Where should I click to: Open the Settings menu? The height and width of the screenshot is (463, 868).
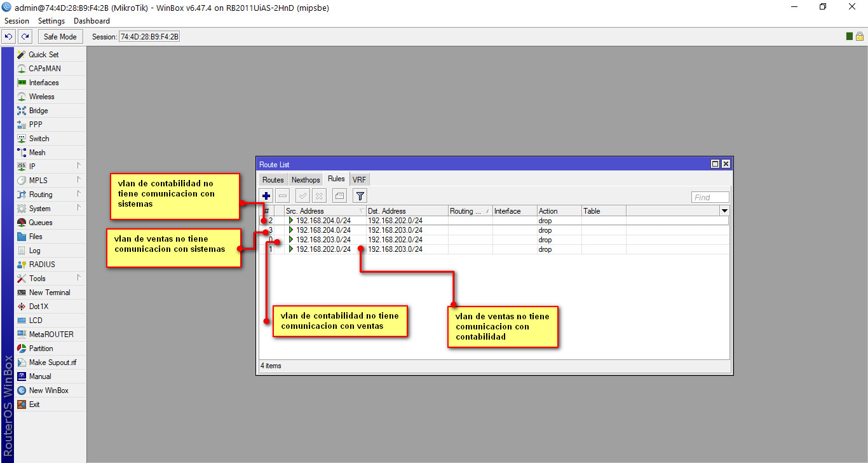[x=51, y=21]
